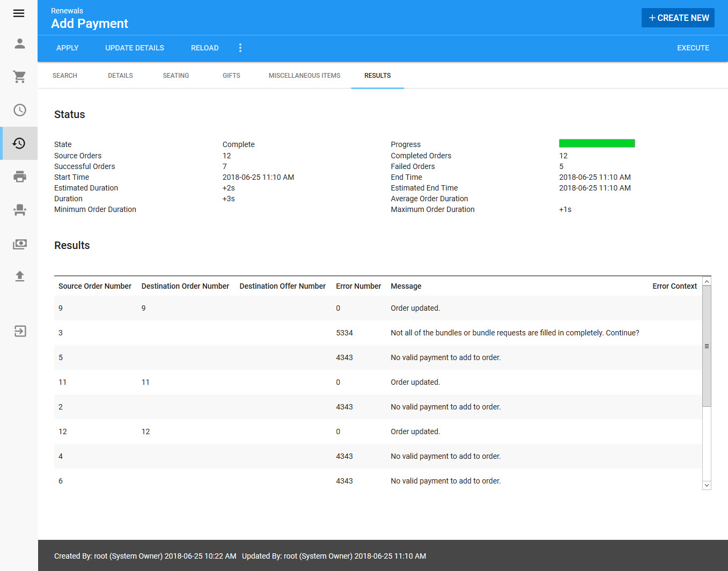The height and width of the screenshot is (571, 728).
Task: Click destination order number 12 cell
Action: [x=145, y=431]
